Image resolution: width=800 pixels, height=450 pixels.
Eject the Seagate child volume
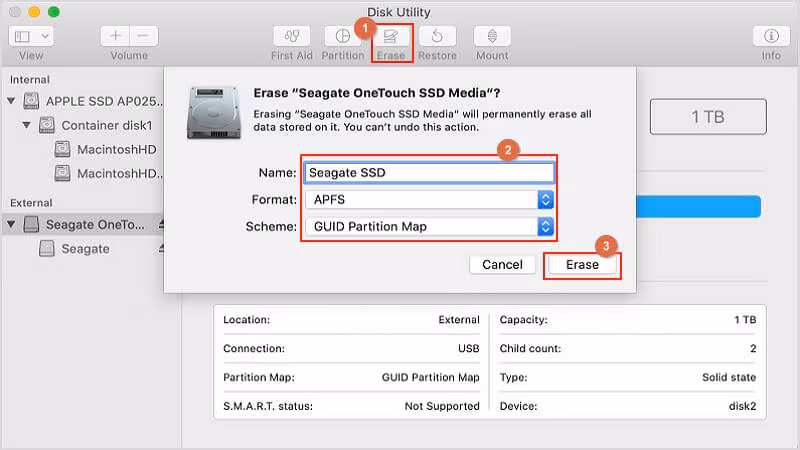click(161, 248)
